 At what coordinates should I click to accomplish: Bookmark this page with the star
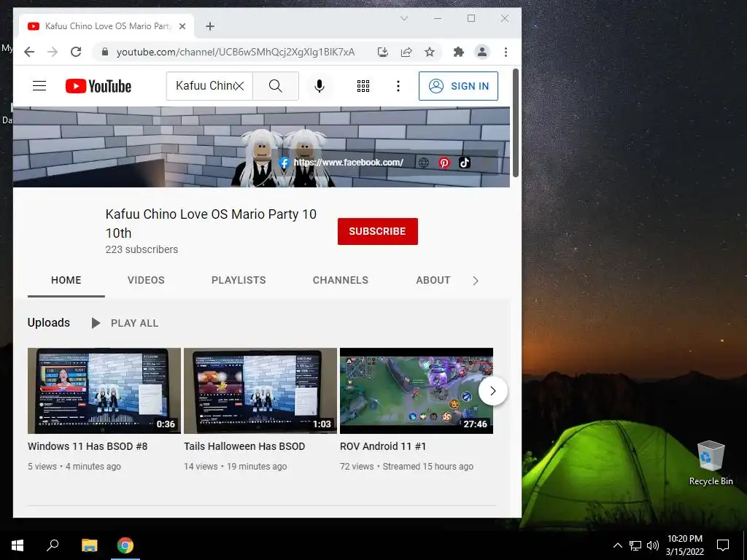pyautogui.click(x=430, y=52)
